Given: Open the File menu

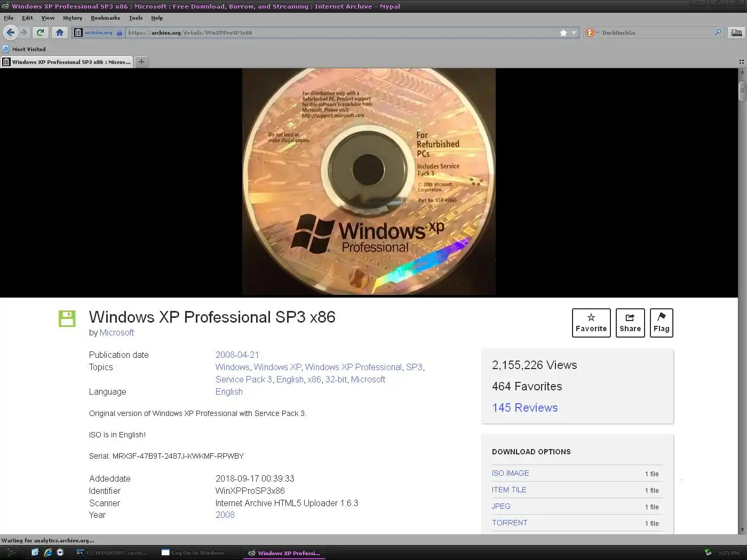Looking at the screenshot, I should [9, 18].
